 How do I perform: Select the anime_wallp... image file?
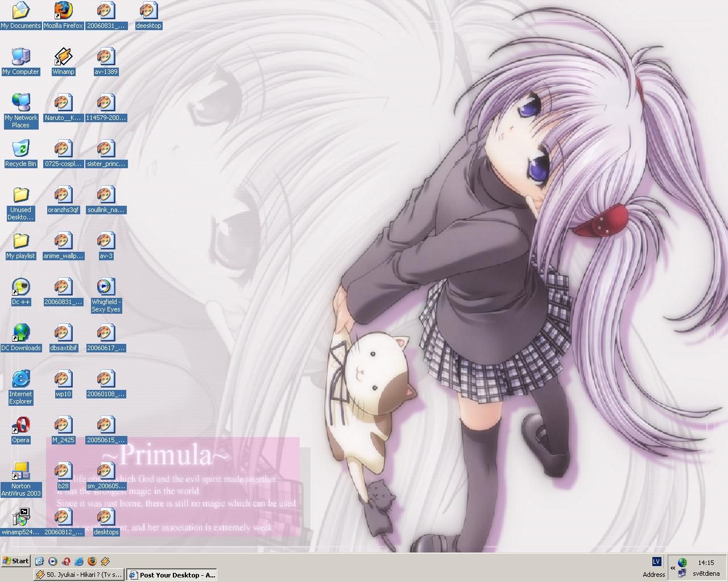coord(63,246)
